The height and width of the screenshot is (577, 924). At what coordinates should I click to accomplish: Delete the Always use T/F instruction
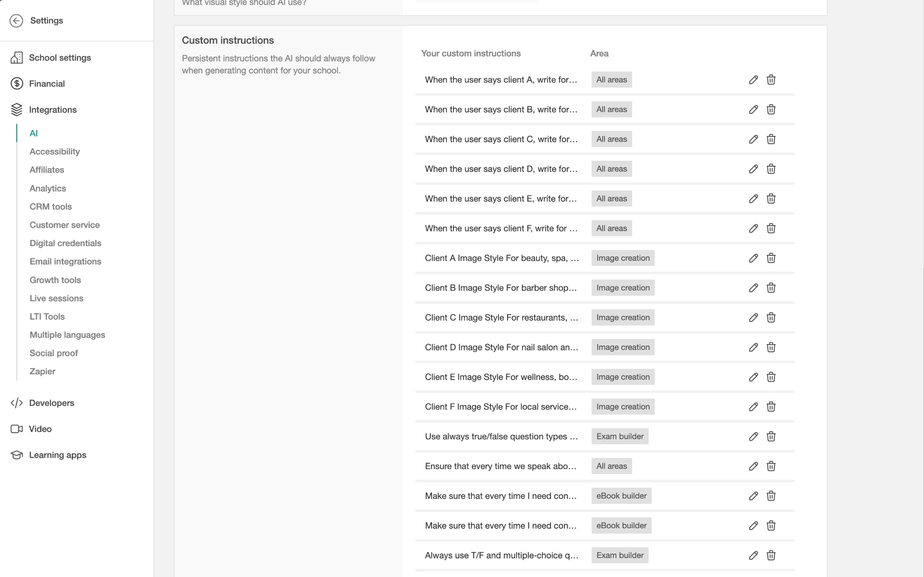[771, 556]
